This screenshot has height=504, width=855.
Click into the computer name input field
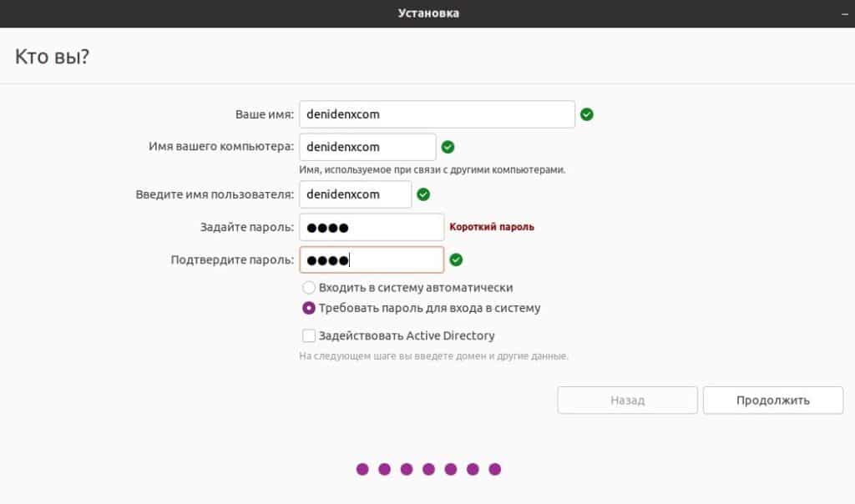(367, 147)
